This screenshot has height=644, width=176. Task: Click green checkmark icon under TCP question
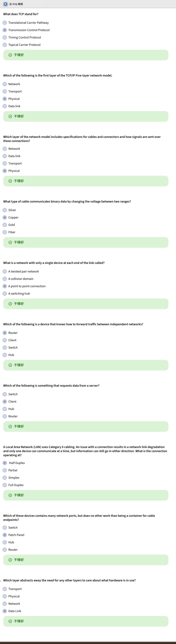pyautogui.click(x=10, y=55)
